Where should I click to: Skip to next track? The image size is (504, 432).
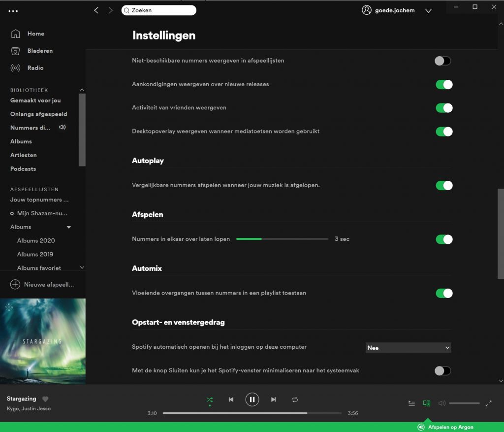click(x=273, y=399)
